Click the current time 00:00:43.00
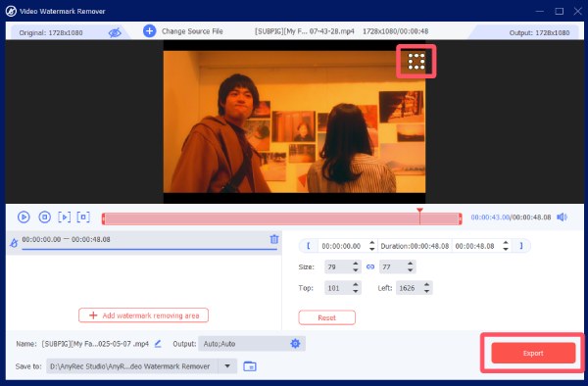The image size is (588, 386). tap(490, 217)
